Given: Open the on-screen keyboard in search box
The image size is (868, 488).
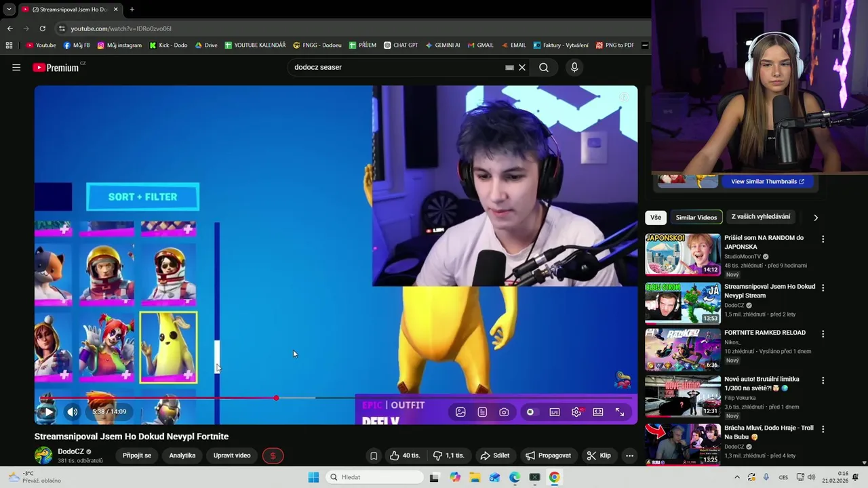Looking at the screenshot, I should click(x=509, y=67).
